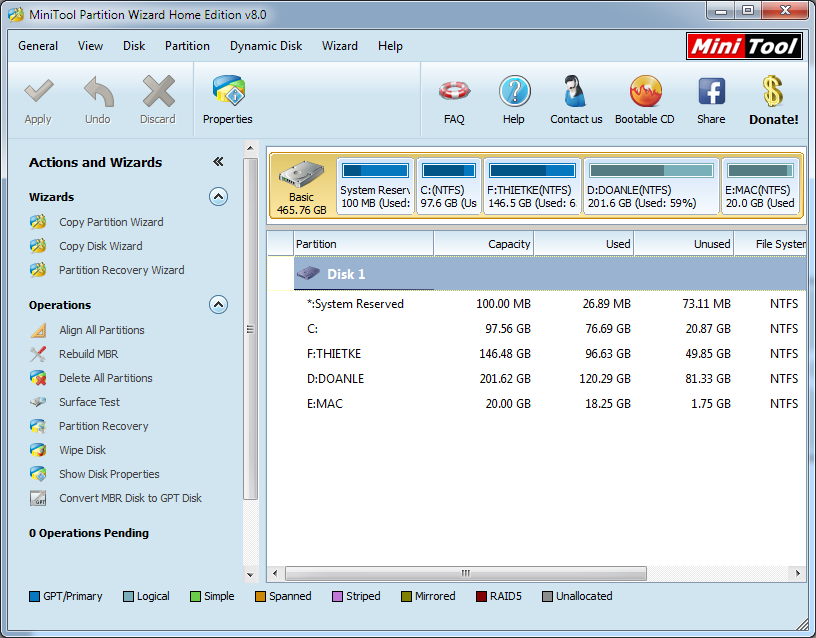Select the F:THIETKE partition block in disk map

(532, 186)
